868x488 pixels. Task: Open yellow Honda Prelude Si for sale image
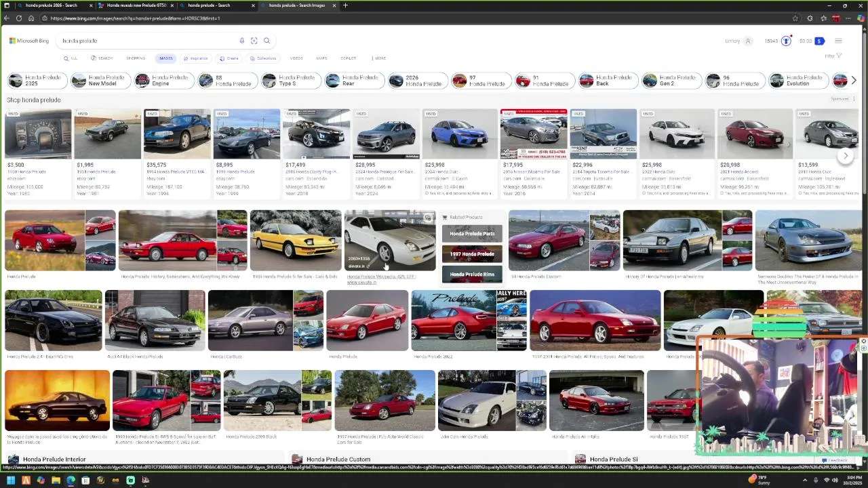pos(296,241)
